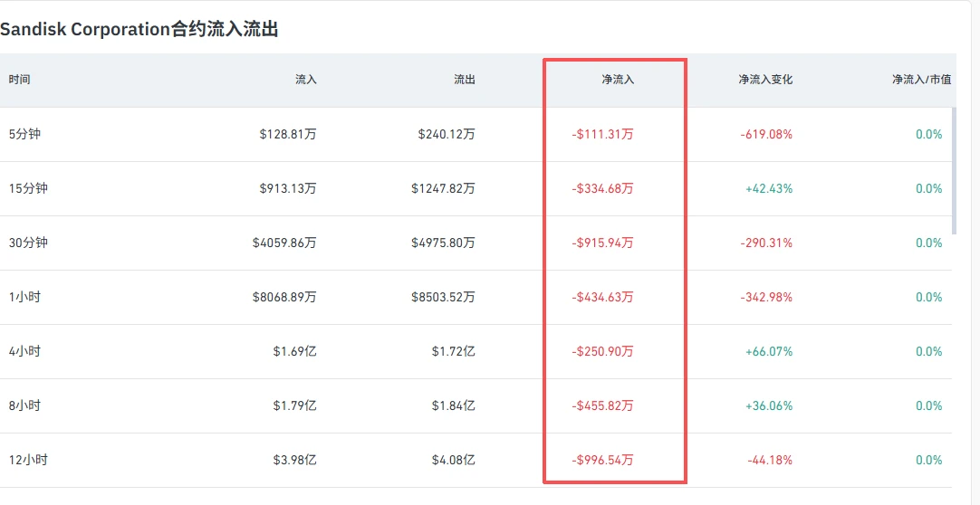Select the 15分钟 row label
Image resolution: width=980 pixels, height=505 pixels.
[28, 188]
